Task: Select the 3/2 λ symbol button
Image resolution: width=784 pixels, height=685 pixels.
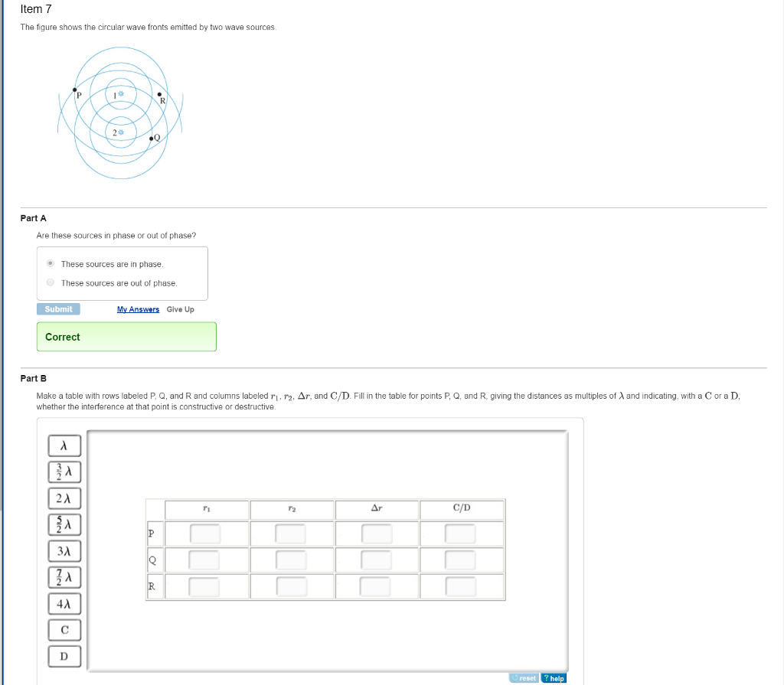Action: point(64,471)
